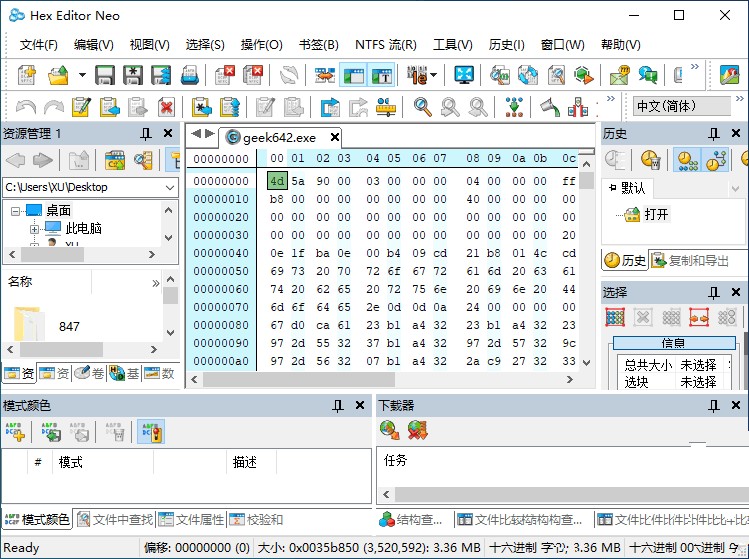Open the encoding dropdown arrow beside the 'le' icon
The image size is (749, 559).
pyautogui.click(x=433, y=75)
